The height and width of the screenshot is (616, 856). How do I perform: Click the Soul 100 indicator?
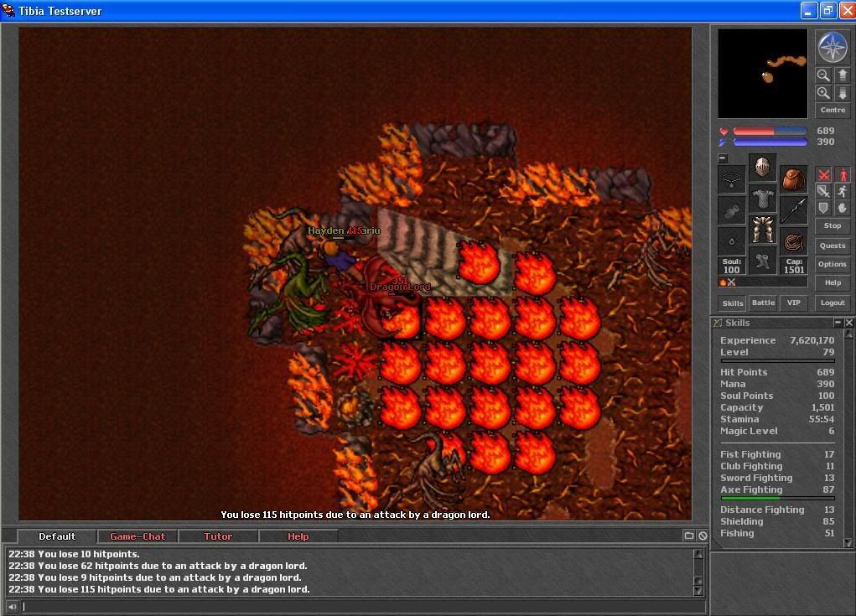(732, 266)
